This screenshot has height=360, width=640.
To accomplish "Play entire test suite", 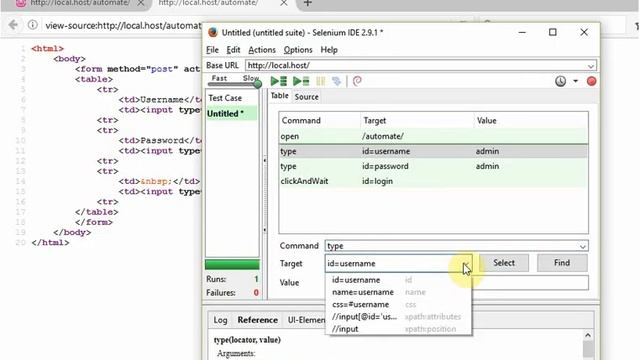I will (x=279, y=81).
